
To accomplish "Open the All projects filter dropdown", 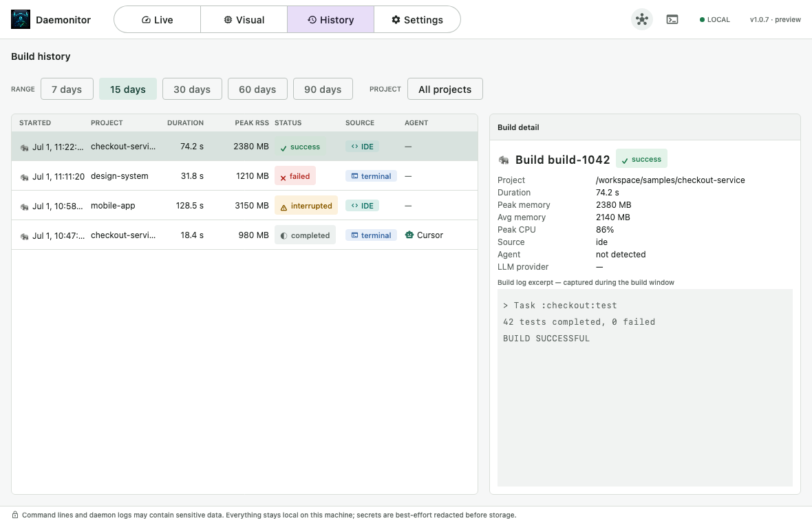I will click(445, 89).
